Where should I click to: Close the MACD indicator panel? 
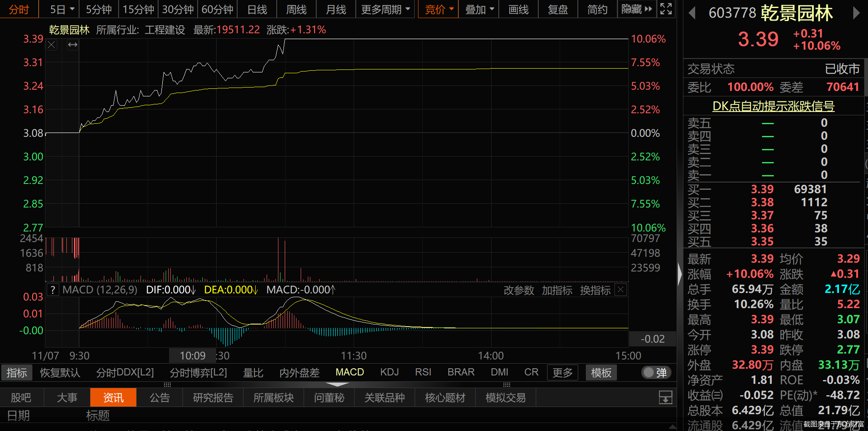point(621,290)
